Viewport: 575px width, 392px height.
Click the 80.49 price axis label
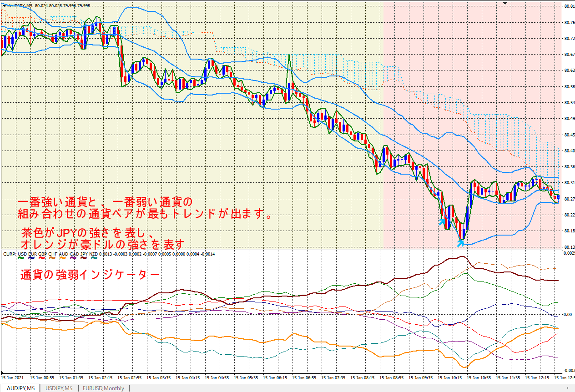click(569, 119)
